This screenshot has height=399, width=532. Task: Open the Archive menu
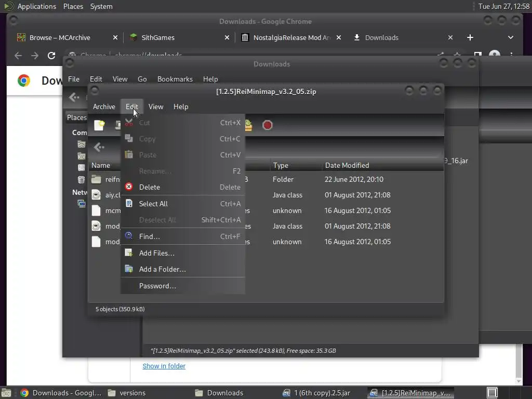[x=104, y=107]
